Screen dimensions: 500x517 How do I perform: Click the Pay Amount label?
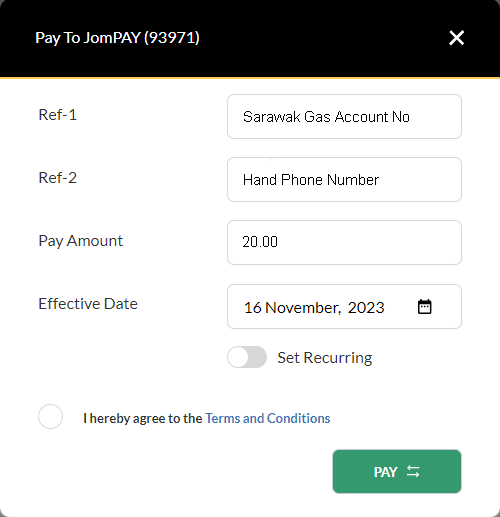(x=81, y=241)
